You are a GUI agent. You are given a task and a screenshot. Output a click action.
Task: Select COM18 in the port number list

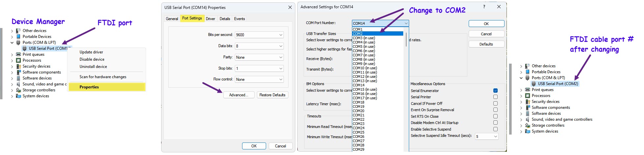click(x=378, y=102)
